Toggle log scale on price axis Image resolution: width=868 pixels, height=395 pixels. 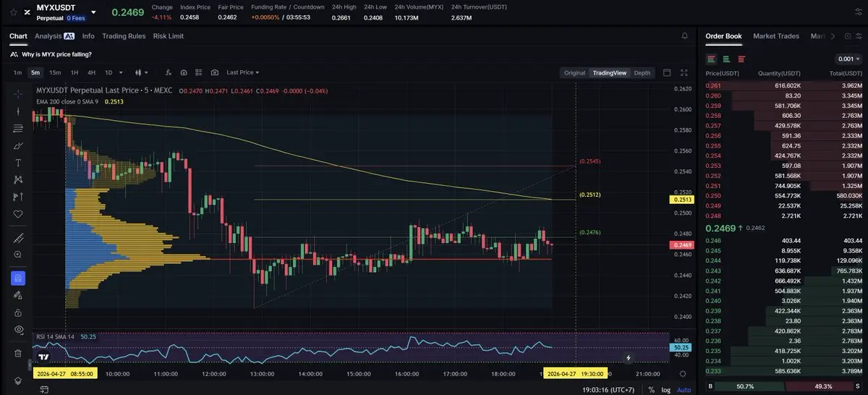[665, 390]
